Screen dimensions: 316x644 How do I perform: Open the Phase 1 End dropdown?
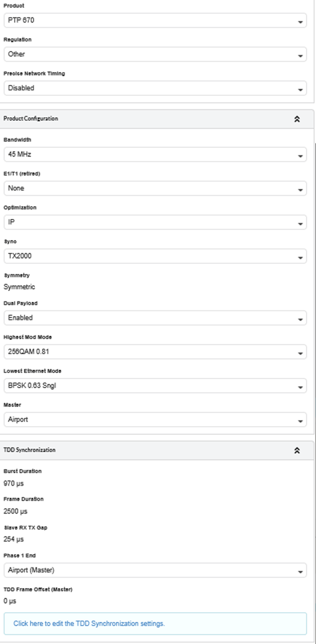click(154, 570)
